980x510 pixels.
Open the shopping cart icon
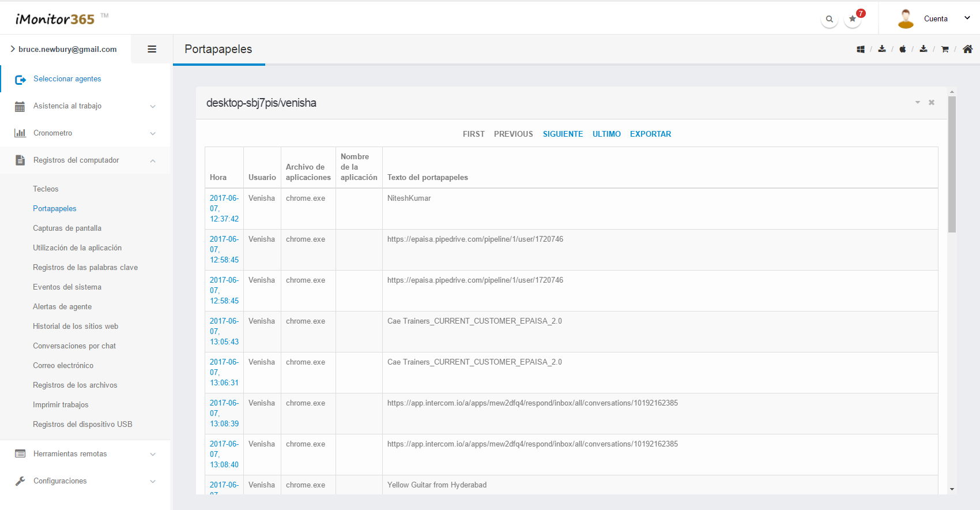click(945, 50)
